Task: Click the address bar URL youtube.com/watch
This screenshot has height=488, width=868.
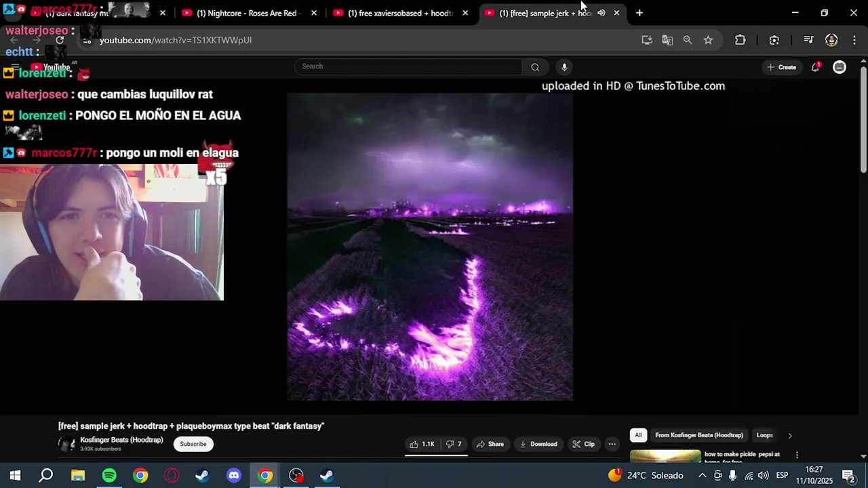Action: [x=176, y=40]
